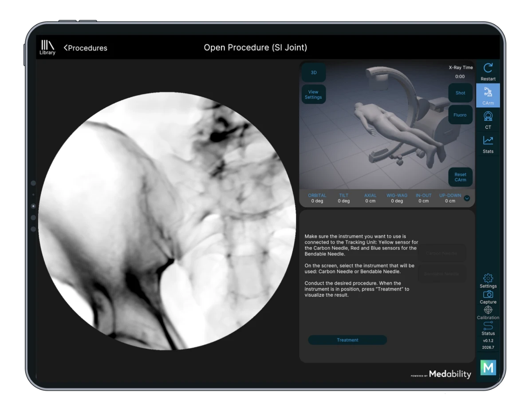Image resolution: width=520 pixels, height=420 pixels.
Task: Choose the Carbon Needle instrument
Action: 441,253
